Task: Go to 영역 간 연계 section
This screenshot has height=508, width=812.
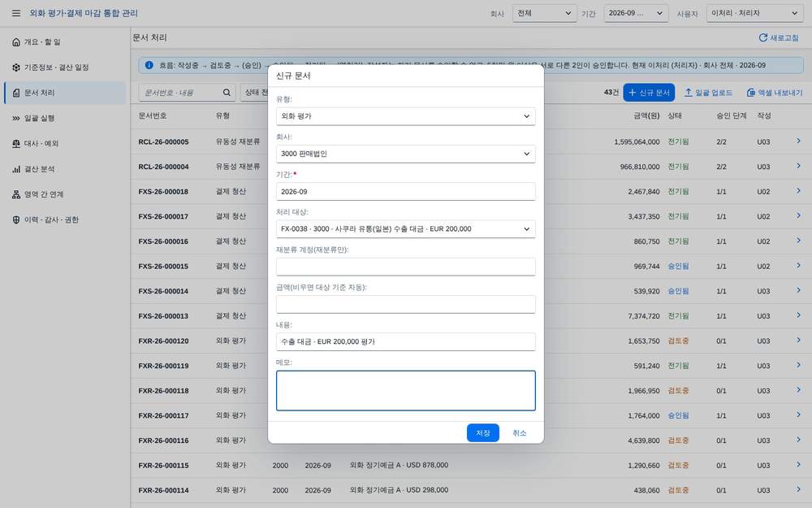Action: point(65,194)
